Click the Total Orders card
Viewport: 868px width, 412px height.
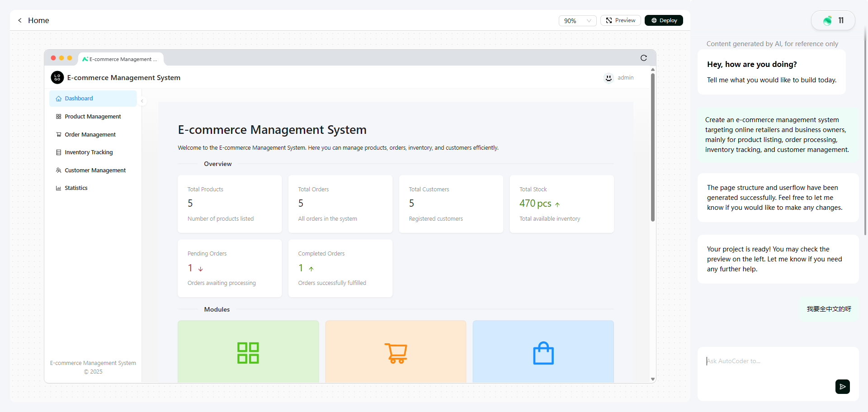pos(340,204)
